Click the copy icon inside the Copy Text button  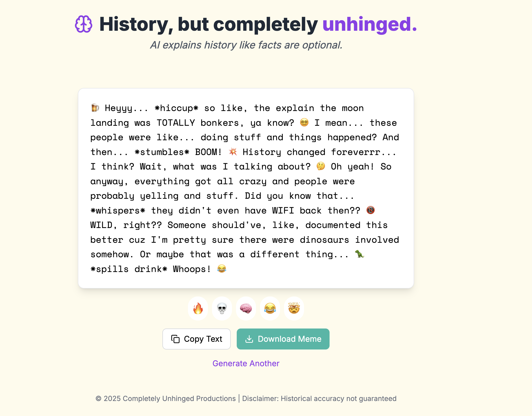coord(175,339)
